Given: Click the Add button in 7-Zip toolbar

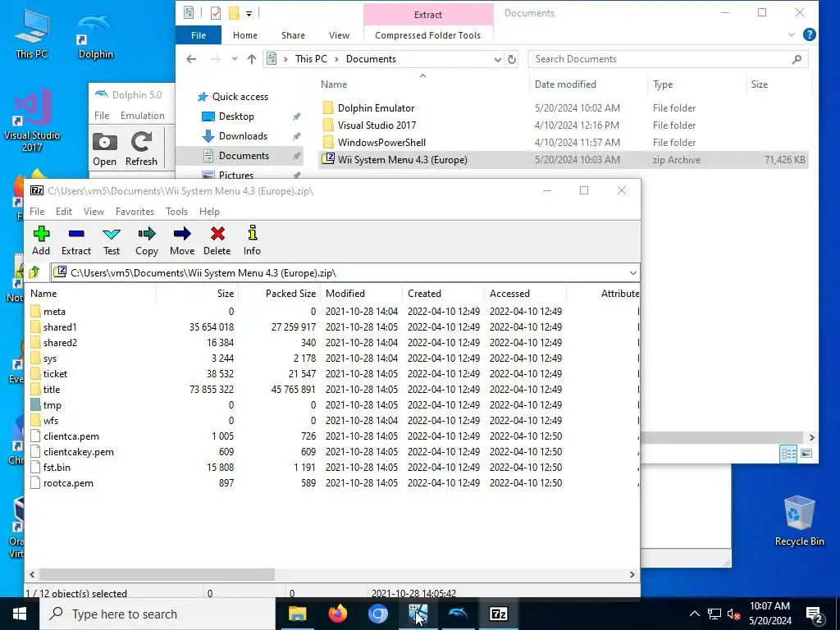Looking at the screenshot, I should tap(41, 240).
